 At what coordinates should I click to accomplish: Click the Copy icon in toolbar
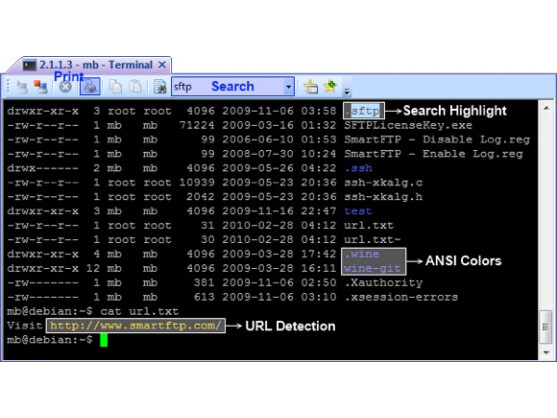115,87
